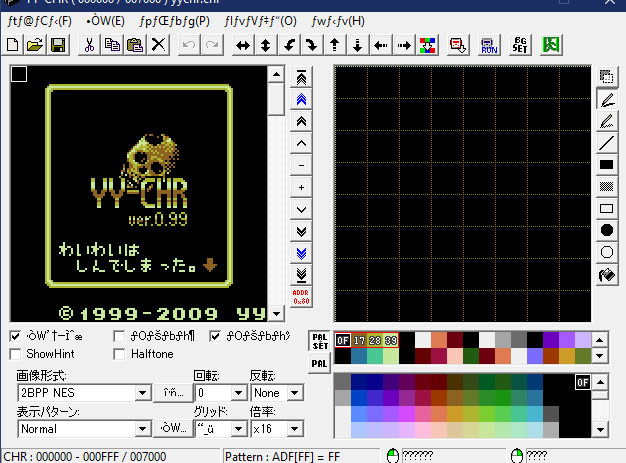626x463 pixels.
Task: Select palette color 39 swatch
Action: click(x=391, y=340)
